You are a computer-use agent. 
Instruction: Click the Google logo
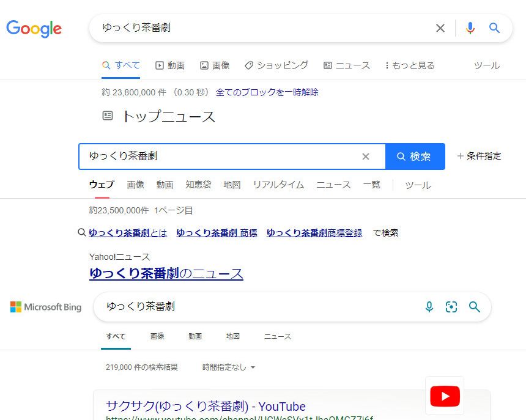pyautogui.click(x=34, y=29)
